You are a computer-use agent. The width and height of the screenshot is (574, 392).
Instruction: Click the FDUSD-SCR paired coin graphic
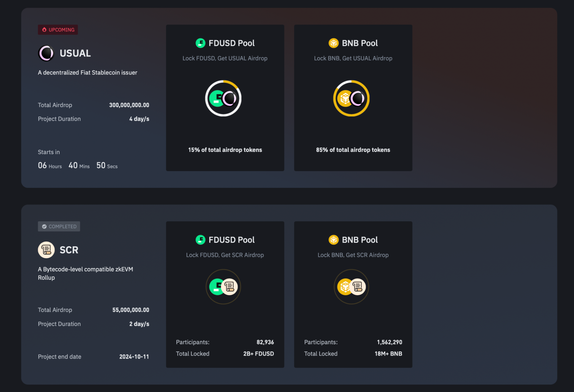pos(223,287)
